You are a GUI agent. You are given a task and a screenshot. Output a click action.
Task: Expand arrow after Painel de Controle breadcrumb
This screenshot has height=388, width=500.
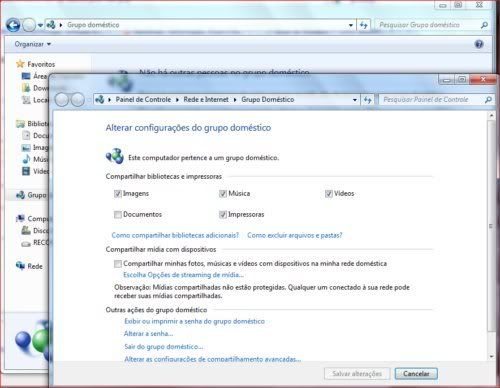[177, 100]
